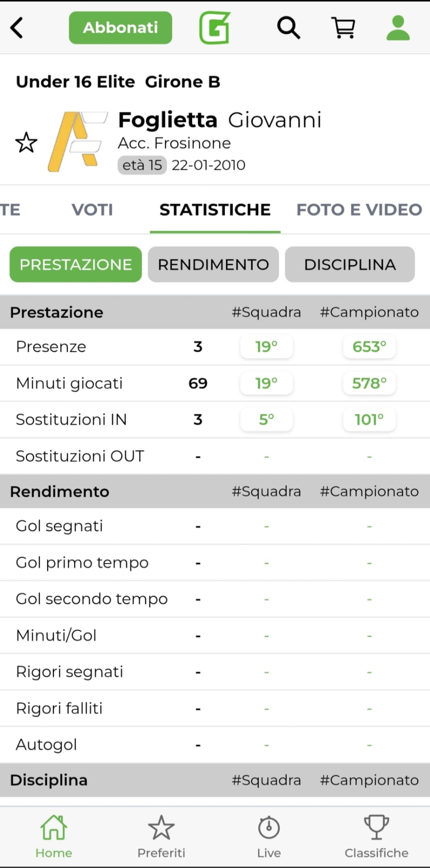
Task: Select the PRESTAZIONE filter pill
Action: [76, 264]
